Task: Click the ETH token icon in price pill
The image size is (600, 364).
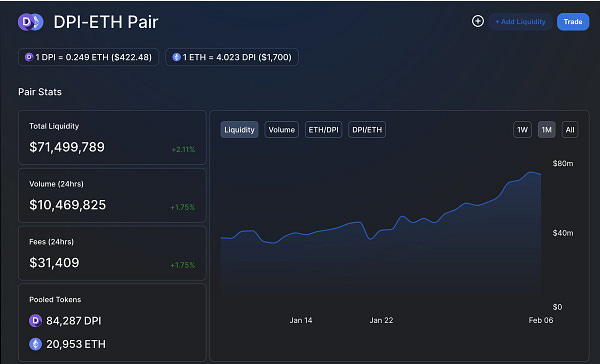Action: pos(176,57)
